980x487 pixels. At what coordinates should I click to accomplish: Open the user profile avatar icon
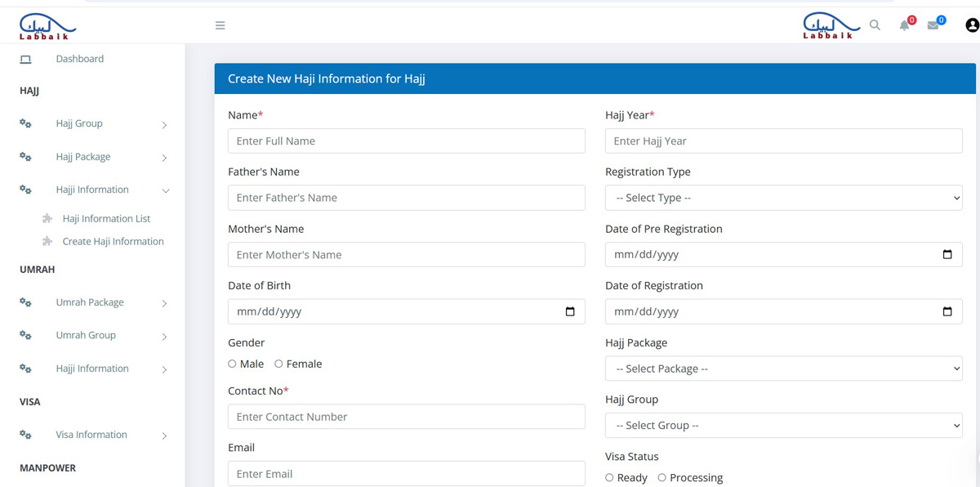pos(972,25)
